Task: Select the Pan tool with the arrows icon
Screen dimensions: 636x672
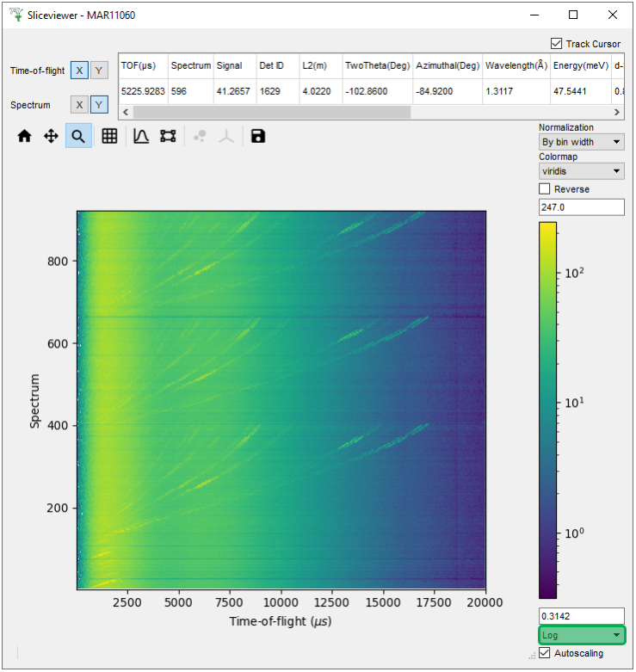Action: (52, 136)
